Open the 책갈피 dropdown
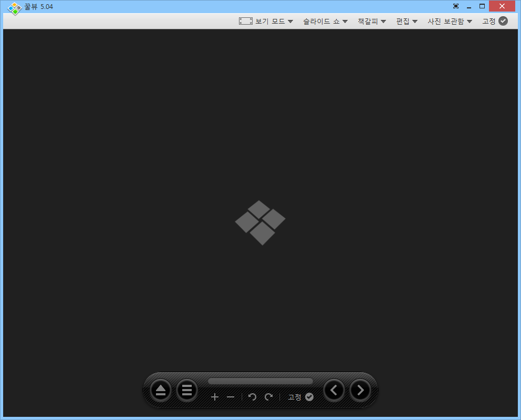The image size is (521, 420). pyautogui.click(x=372, y=21)
